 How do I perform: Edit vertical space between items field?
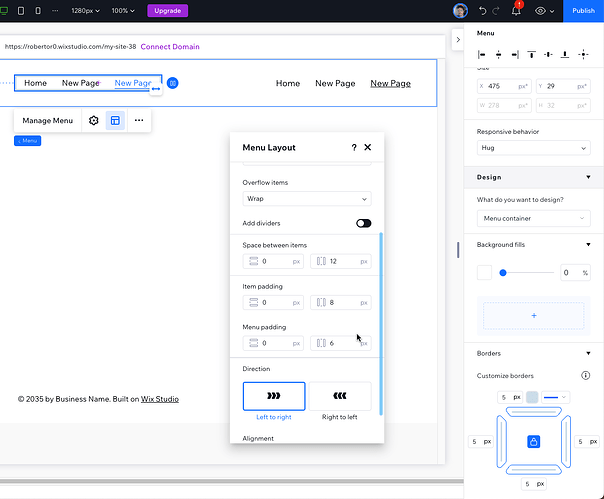pyautogui.click(x=273, y=261)
